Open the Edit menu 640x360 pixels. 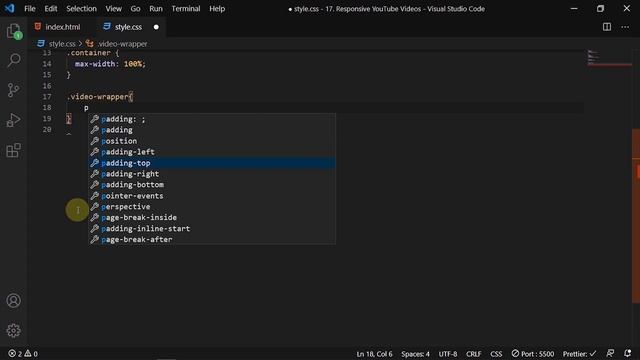tap(51, 9)
